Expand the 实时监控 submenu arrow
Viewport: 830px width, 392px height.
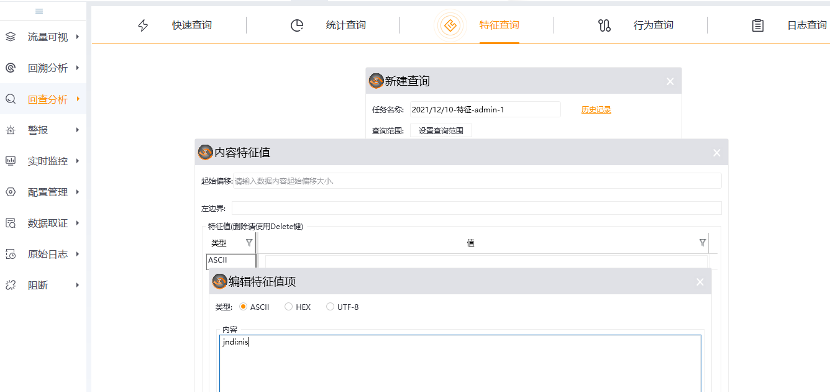(78, 161)
